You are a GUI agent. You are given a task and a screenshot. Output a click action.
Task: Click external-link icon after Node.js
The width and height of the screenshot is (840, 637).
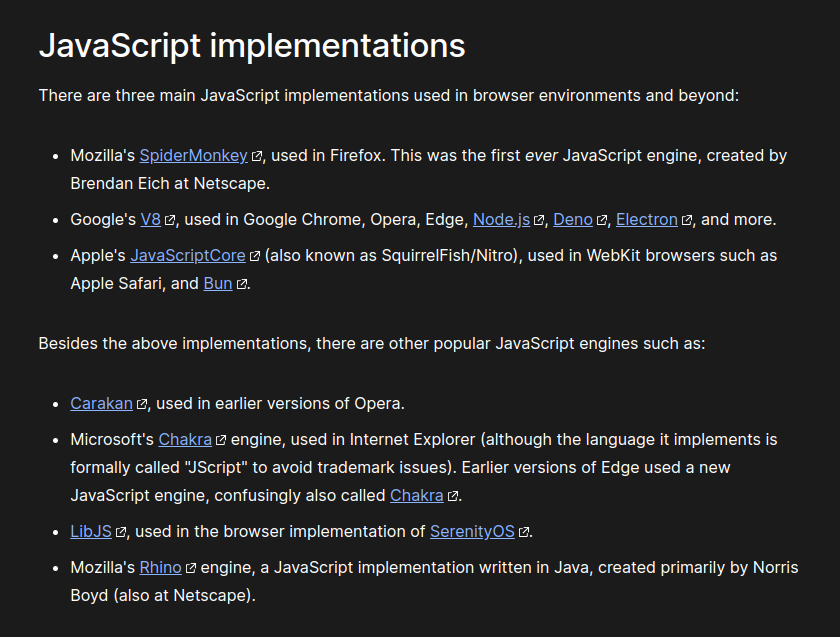tap(539, 220)
